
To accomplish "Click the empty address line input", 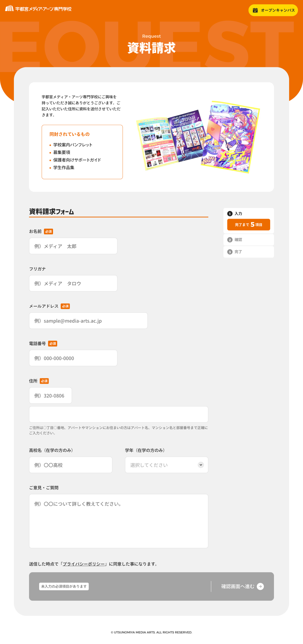I will 119,414.
